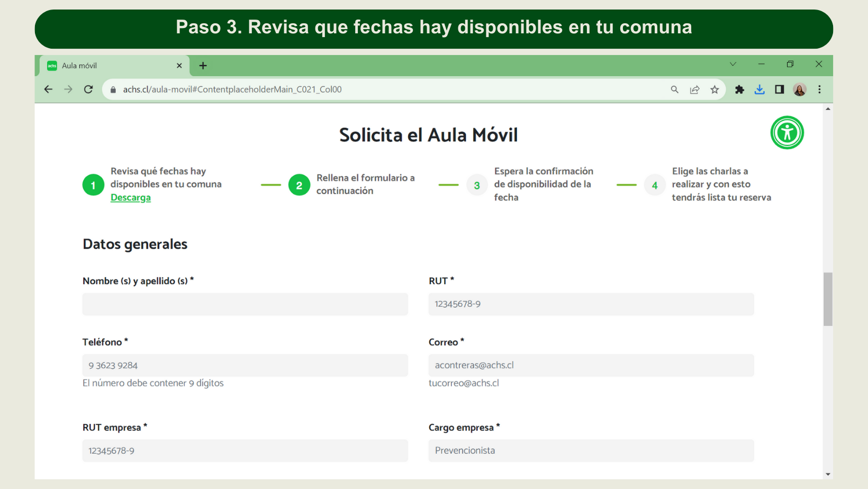Click the Teléfono input field

(x=245, y=365)
